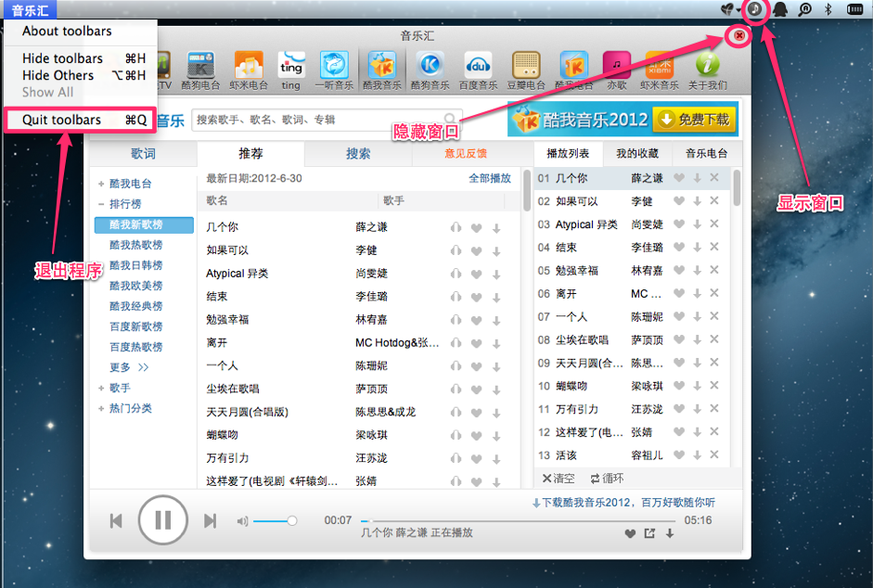Click the headphone listen icon for 如果可以
Viewport: 873px width, 588px height.
pos(456,250)
